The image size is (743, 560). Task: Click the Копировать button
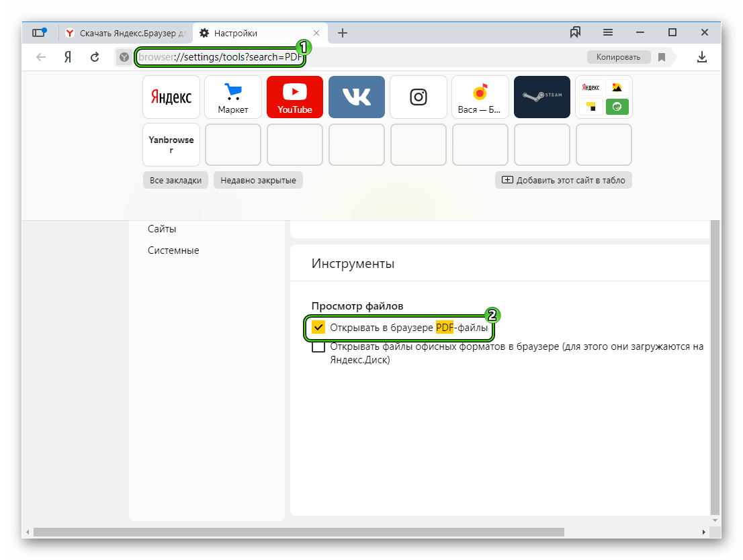618,57
